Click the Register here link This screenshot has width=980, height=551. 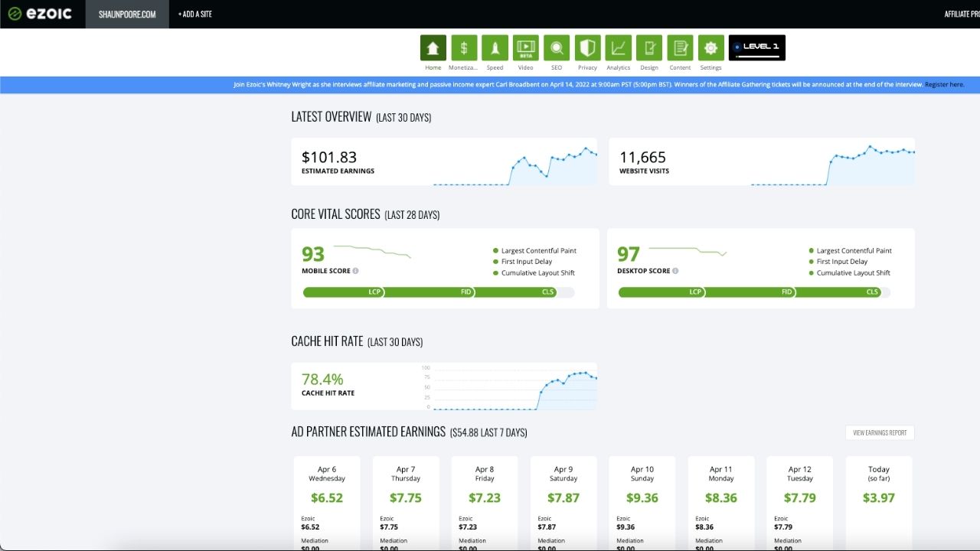944,85
